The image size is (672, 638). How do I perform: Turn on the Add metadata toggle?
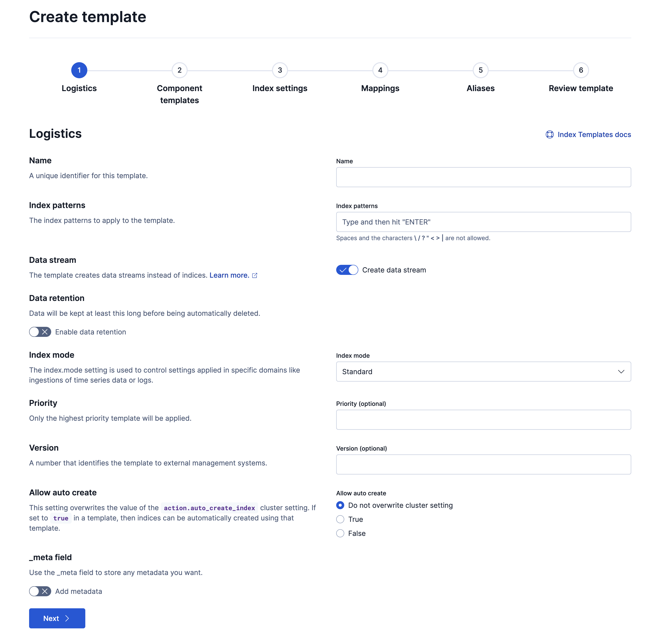[x=40, y=591]
